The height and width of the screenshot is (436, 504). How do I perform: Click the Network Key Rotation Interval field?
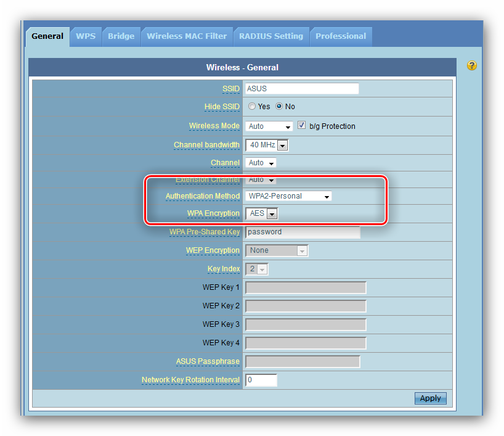coord(261,380)
